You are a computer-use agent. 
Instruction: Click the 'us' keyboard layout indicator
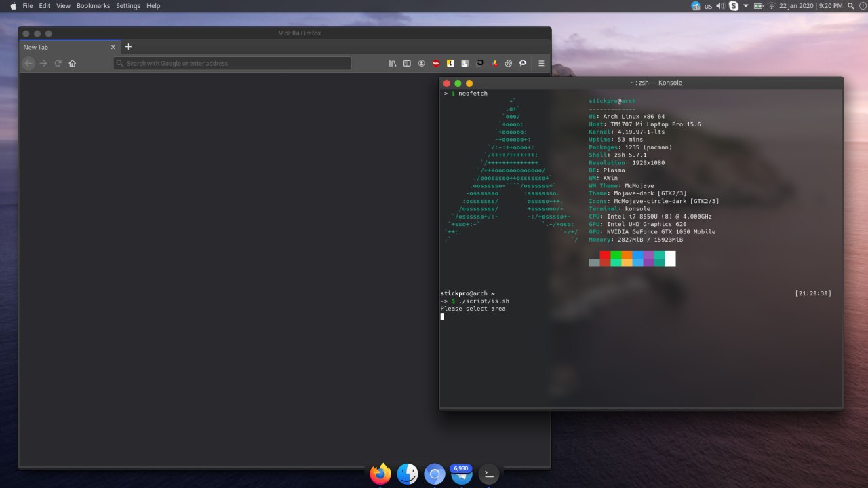click(708, 6)
